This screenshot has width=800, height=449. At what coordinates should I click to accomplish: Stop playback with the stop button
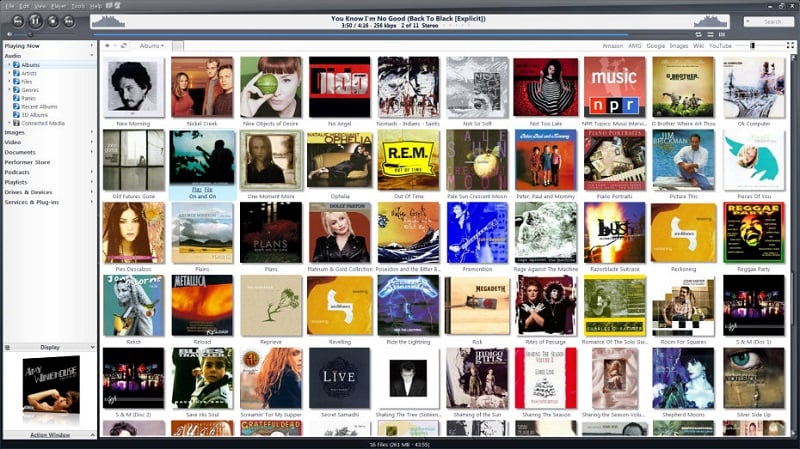point(53,21)
